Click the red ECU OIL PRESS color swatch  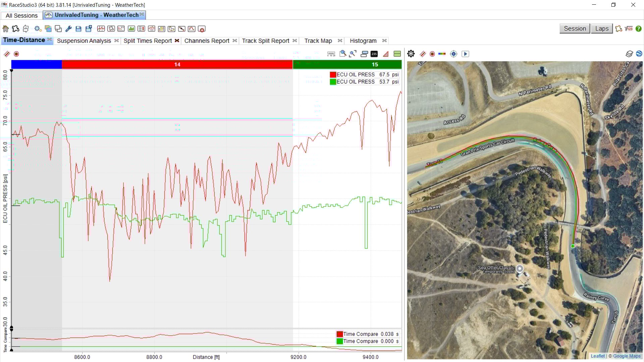tap(333, 75)
